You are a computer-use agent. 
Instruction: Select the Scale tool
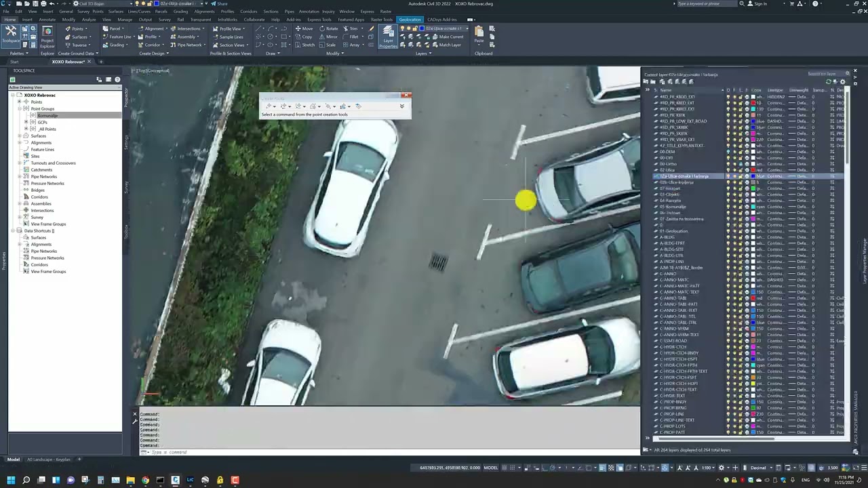tap(328, 45)
